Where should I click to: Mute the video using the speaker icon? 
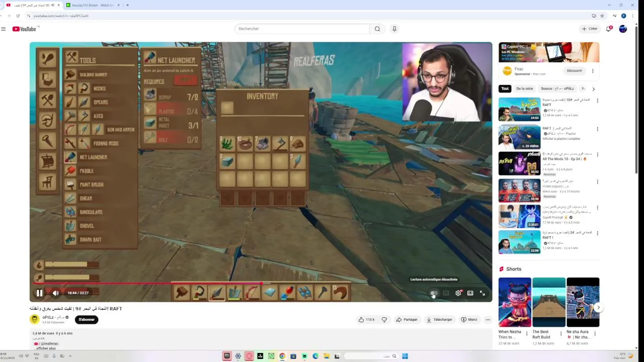pyautogui.click(x=56, y=293)
